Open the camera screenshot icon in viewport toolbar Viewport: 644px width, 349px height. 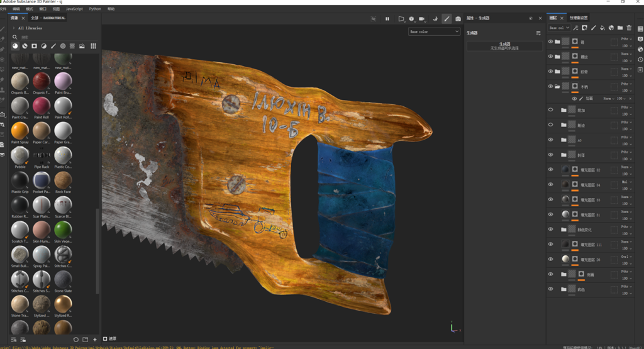(458, 19)
